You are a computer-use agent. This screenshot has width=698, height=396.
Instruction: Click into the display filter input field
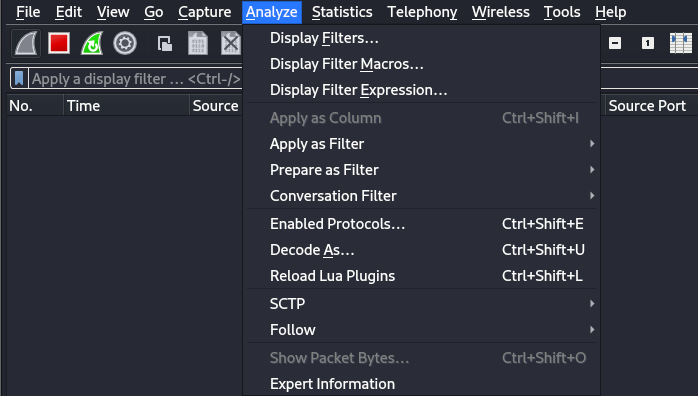(136, 79)
